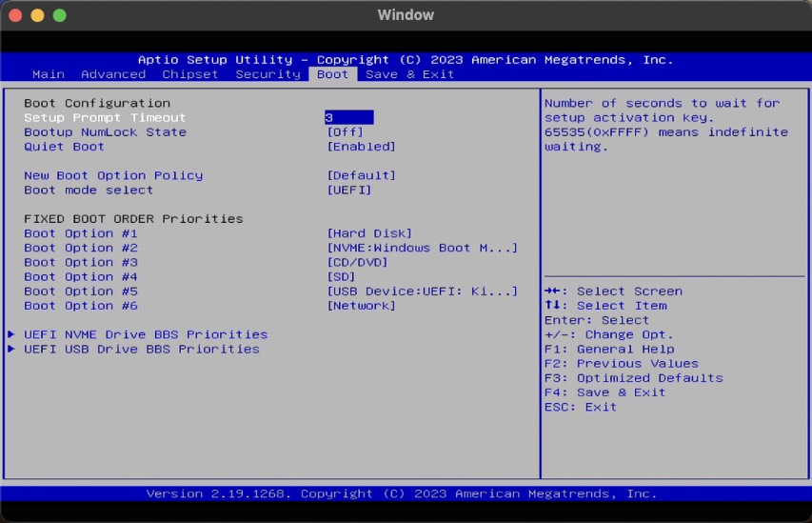
Task: Open Boot Option #1 [Hard Disk] dropdown
Action: [x=369, y=233]
